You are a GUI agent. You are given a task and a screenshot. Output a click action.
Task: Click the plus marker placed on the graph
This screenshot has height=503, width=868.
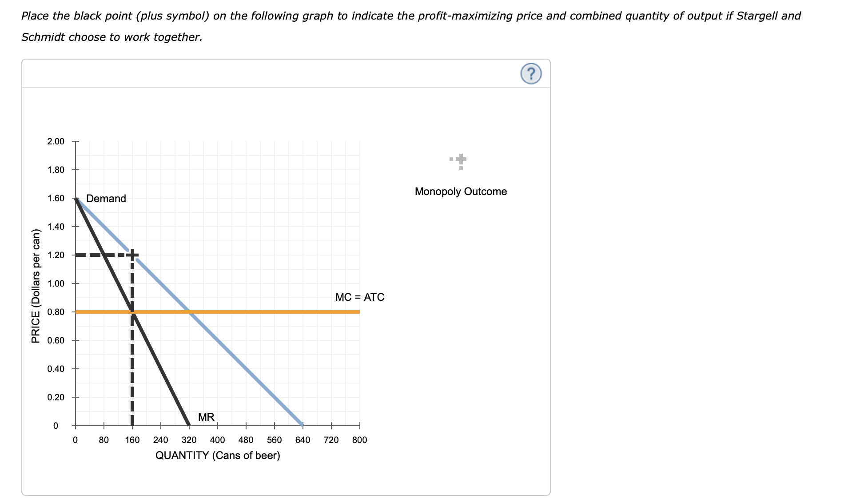pyautogui.click(x=132, y=254)
